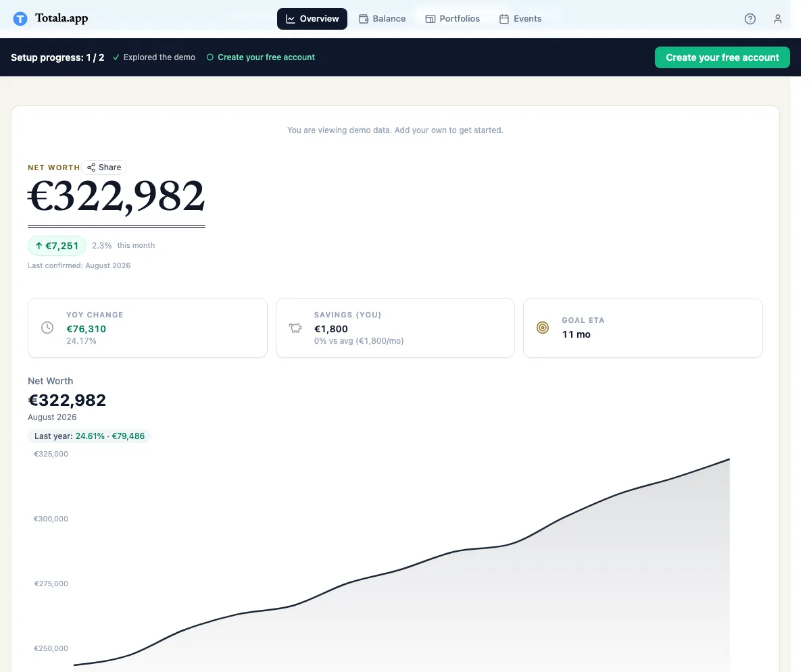Click the Last year 24.61% badge
This screenshot has height=672, width=811.
click(90, 436)
